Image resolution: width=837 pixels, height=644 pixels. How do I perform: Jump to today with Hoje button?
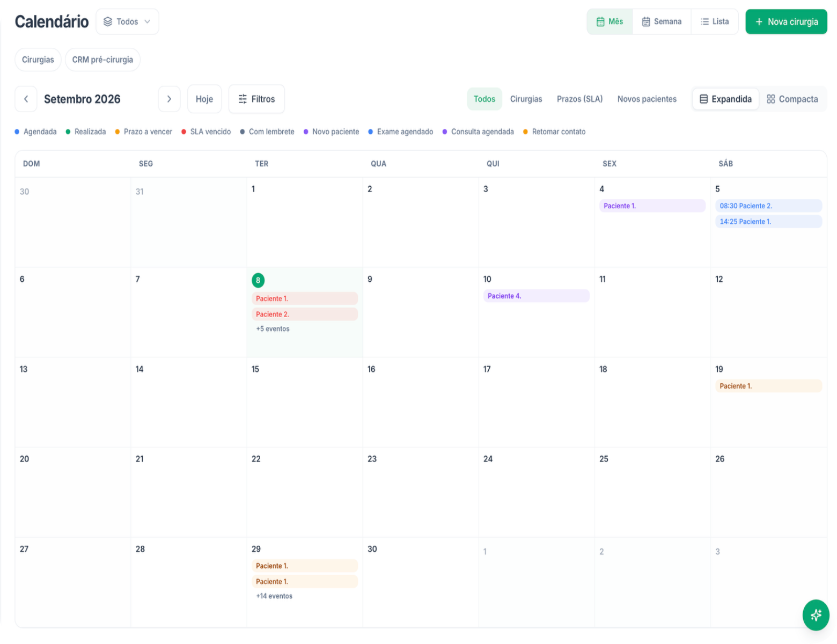pos(204,99)
